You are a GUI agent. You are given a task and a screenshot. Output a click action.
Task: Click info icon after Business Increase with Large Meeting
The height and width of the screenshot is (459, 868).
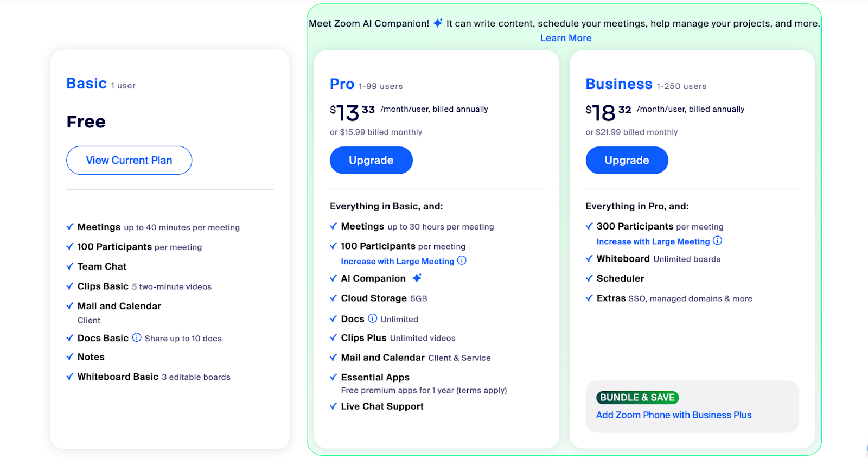point(717,241)
